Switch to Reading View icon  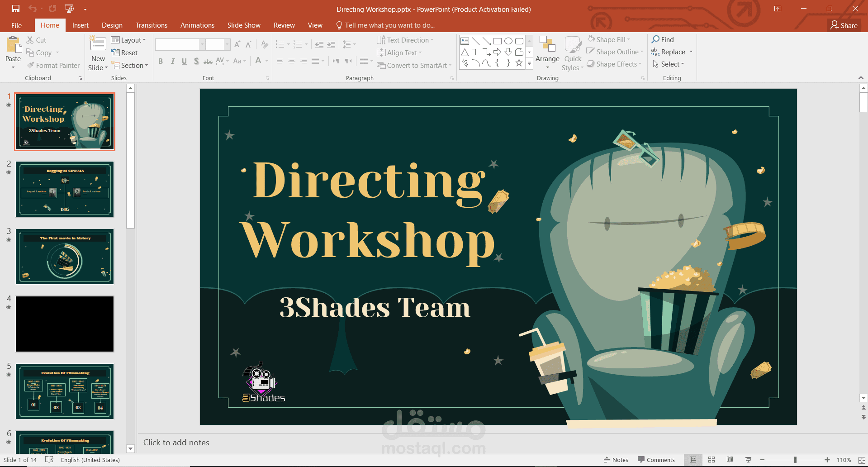pos(730,460)
